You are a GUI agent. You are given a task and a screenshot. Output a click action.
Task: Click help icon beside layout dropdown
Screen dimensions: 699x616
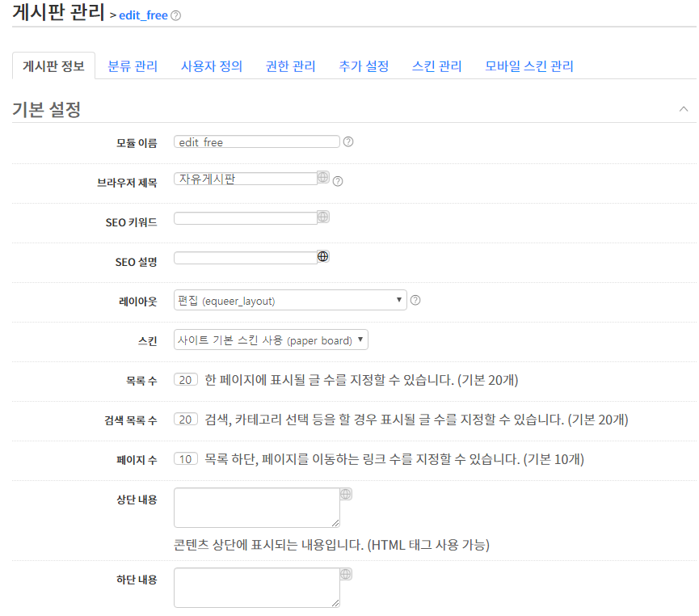pos(415,300)
